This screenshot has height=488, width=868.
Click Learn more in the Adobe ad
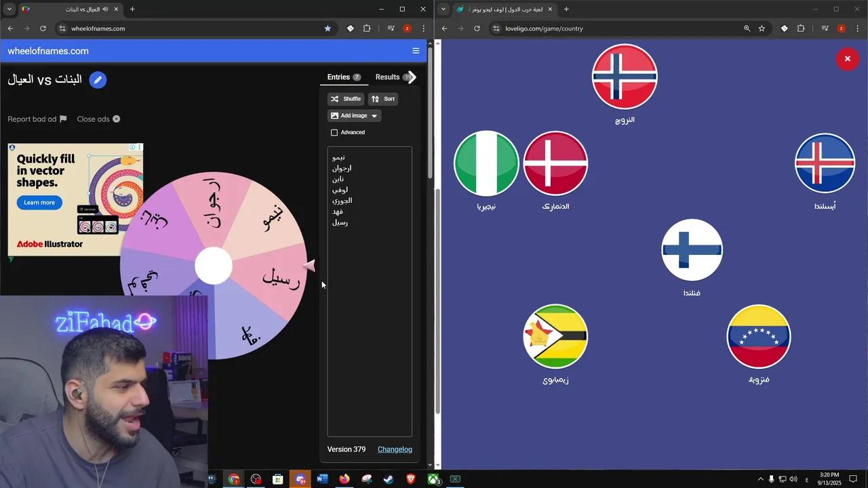(x=39, y=203)
